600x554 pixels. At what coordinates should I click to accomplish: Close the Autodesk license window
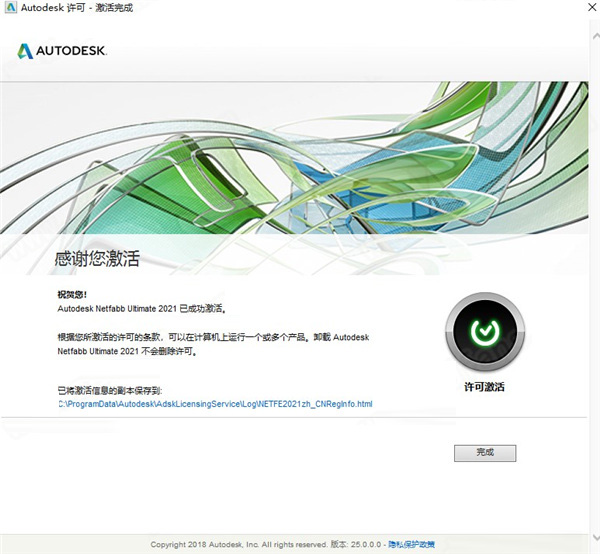592,7
